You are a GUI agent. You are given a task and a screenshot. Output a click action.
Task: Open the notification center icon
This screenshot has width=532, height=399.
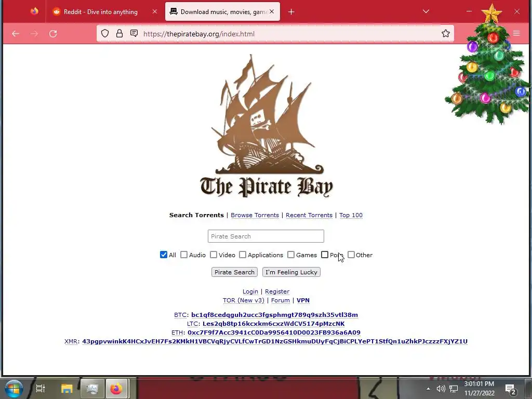point(510,389)
